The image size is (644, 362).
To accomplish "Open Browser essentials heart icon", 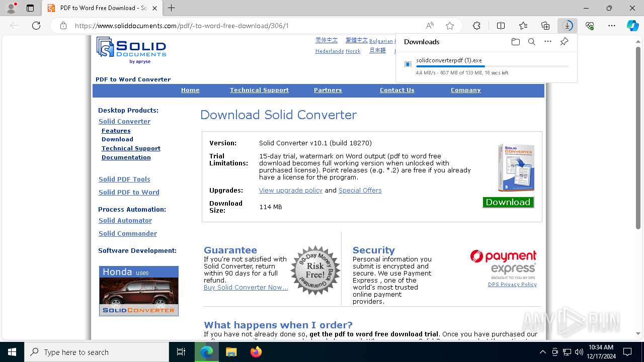I will click(x=590, y=26).
